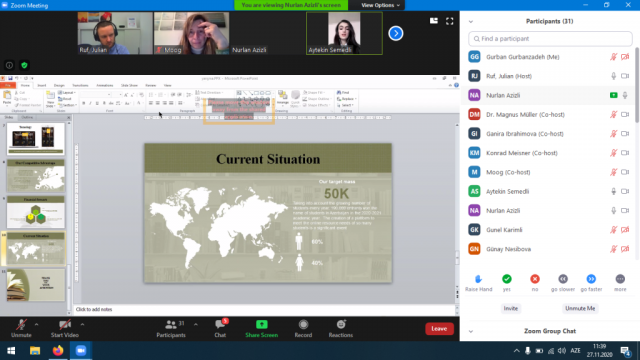Click the Raise Hand icon
Image resolution: width=640 pixels, height=360 pixels.
(x=478, y=279)
